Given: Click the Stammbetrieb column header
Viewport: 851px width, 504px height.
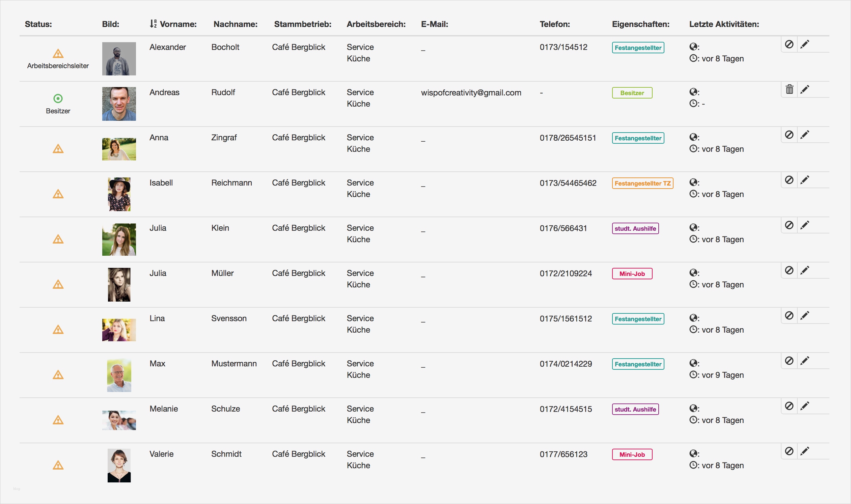Looking at the screenshot, I should point(302,24).
